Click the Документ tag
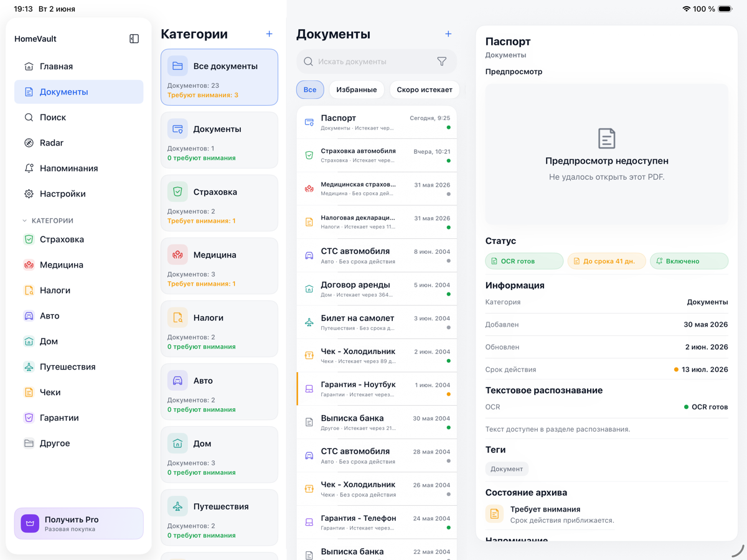The width and height of the screenshot is (747, 560). [507, 469]
